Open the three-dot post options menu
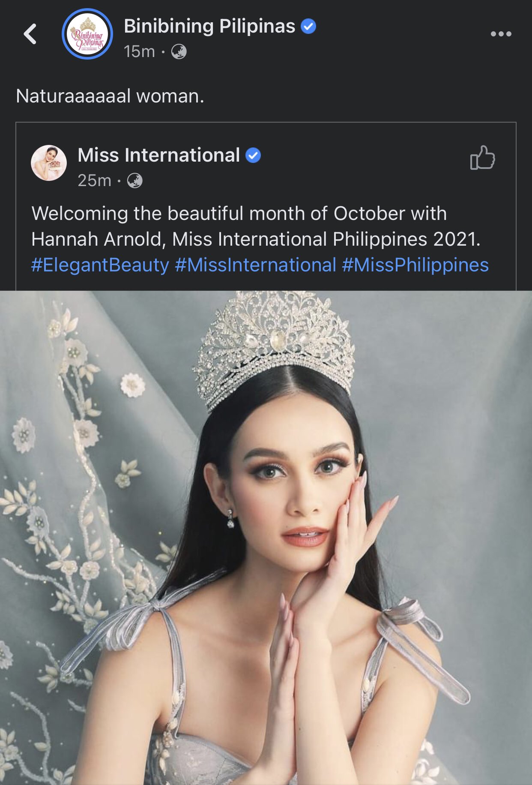Screen dimensions: 532x785 pos(501,34)
